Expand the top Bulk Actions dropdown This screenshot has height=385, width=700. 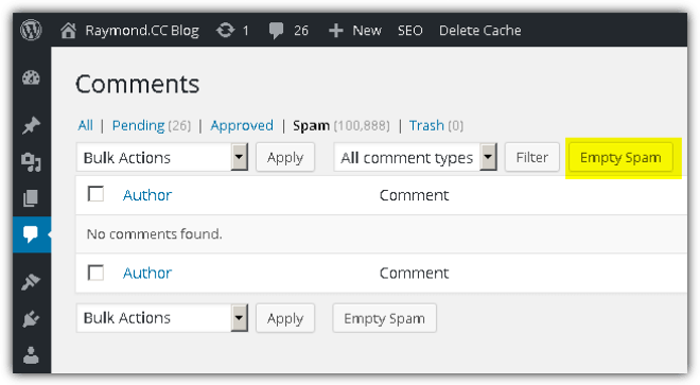click(162, 157)
